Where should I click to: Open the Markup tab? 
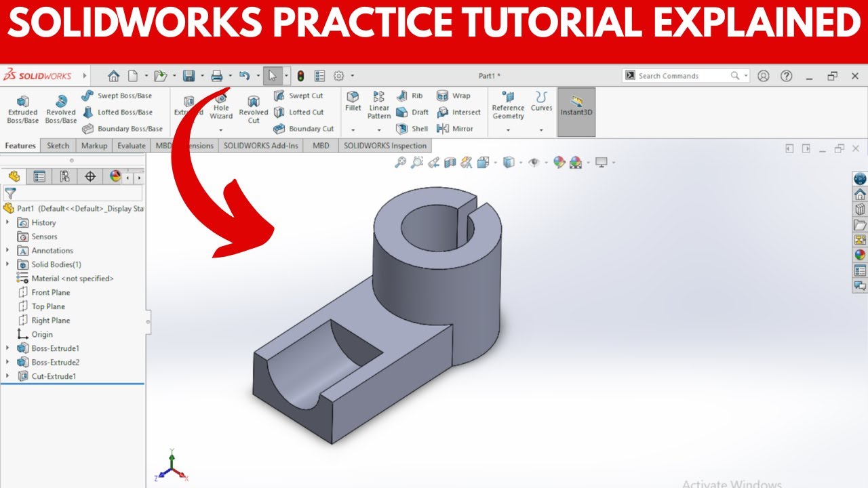[x=94, y=146]
